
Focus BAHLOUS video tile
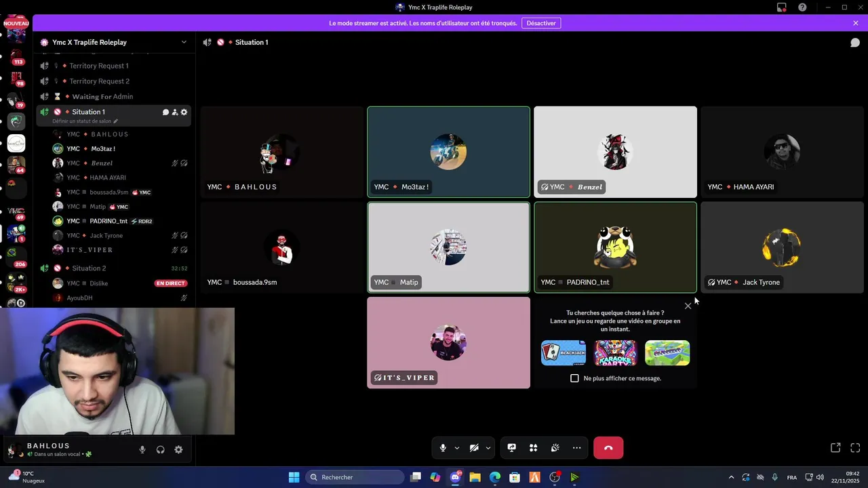[281, 152]
